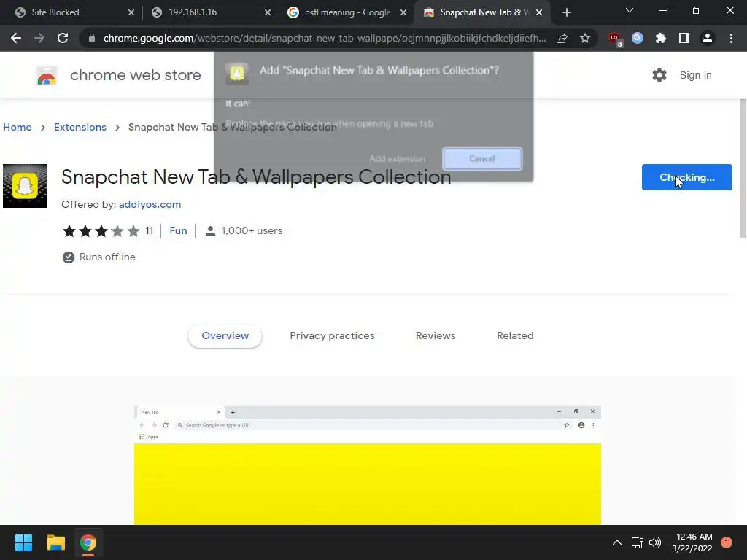Click the extension preview screenshot
747x560 pixels.
tap(368, 465)
